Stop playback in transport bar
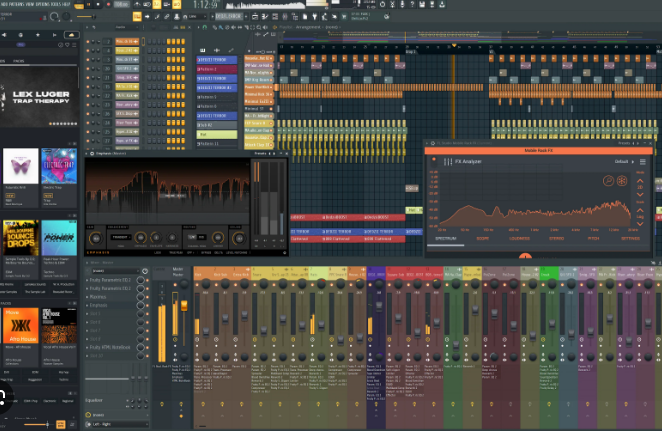 pos(98,4)
